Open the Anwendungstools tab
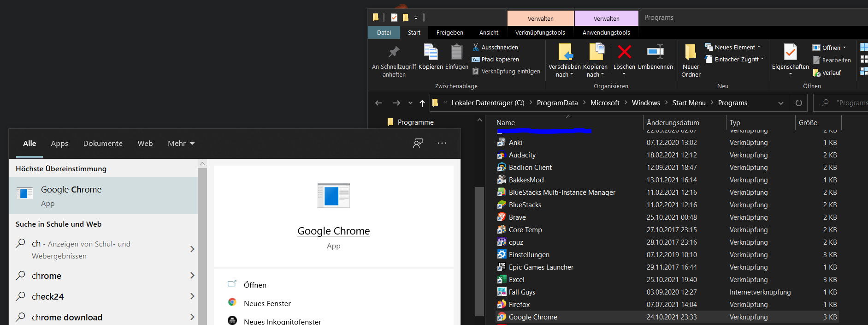The width and height of the screenshot is (868, 325). (606, 32)
